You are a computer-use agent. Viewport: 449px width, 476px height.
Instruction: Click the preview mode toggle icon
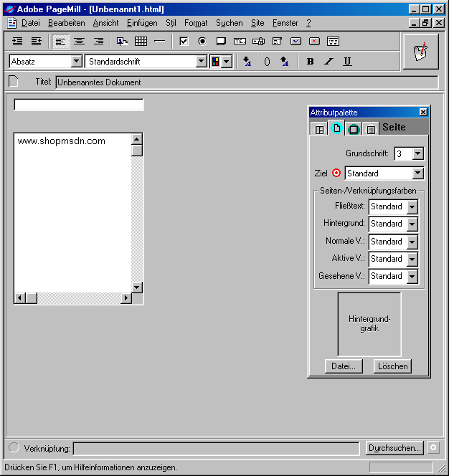(x=420, y=52)
